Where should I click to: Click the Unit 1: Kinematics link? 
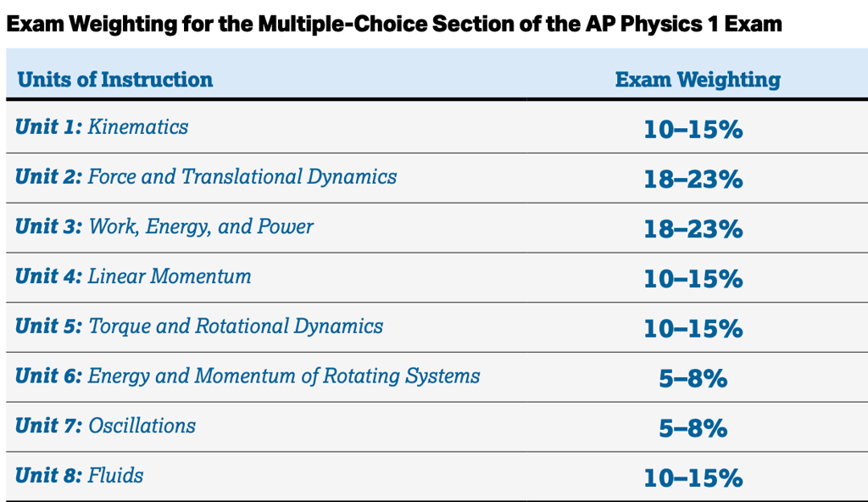pyautogui.click(x=102, y=127)
